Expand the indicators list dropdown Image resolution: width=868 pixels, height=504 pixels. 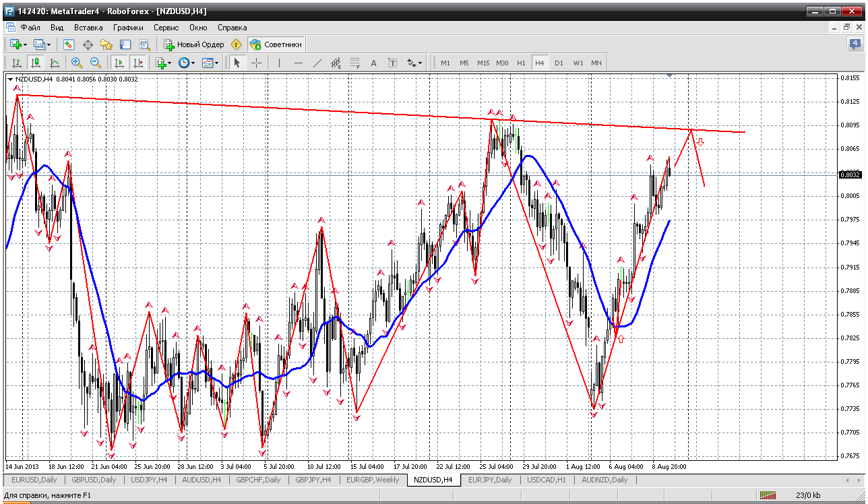click(164, 63)
